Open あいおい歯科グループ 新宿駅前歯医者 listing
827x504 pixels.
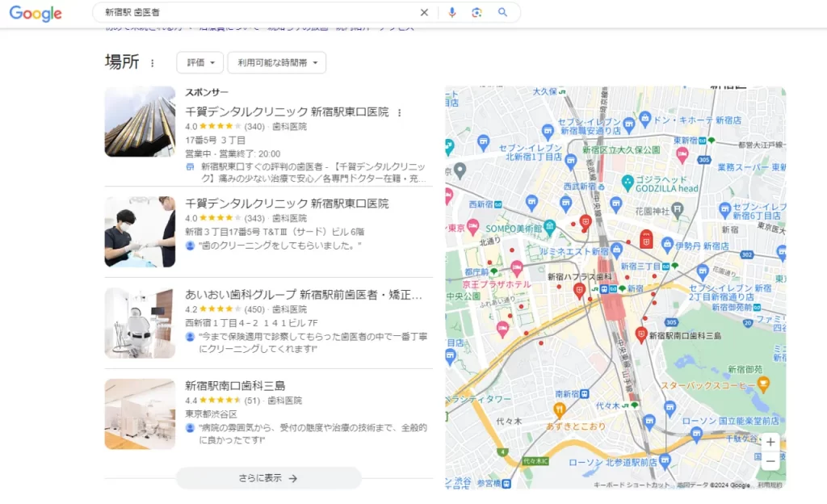tap(304, 295)
